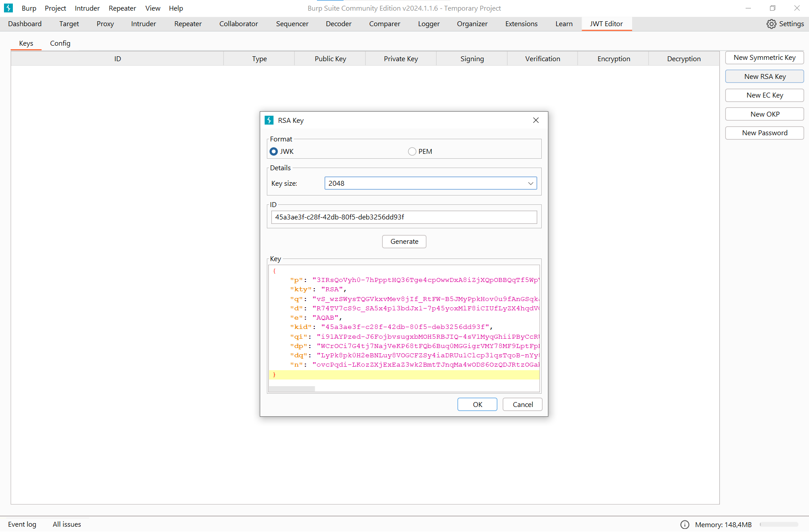Viewport: 809px width, 532px height.
Task: Click the Decryption column header
Action: point(684,59)
